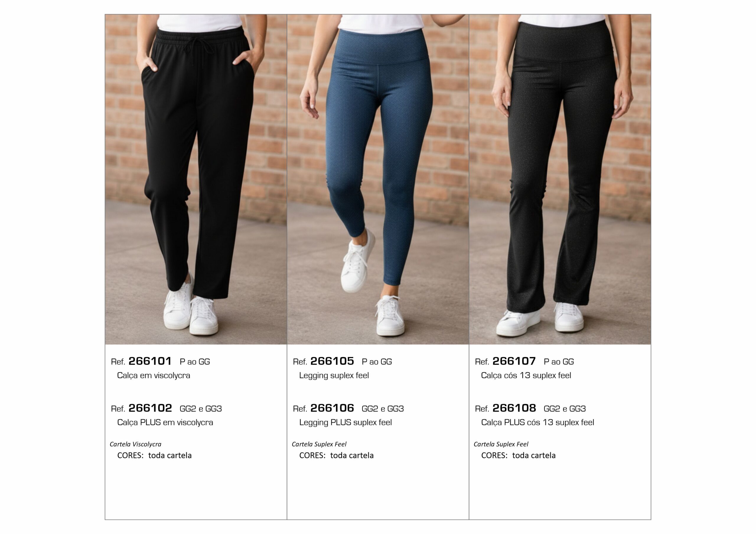Select reference number 266105
The width and height of the screenshot is (756, 534).
coord(332,361)
